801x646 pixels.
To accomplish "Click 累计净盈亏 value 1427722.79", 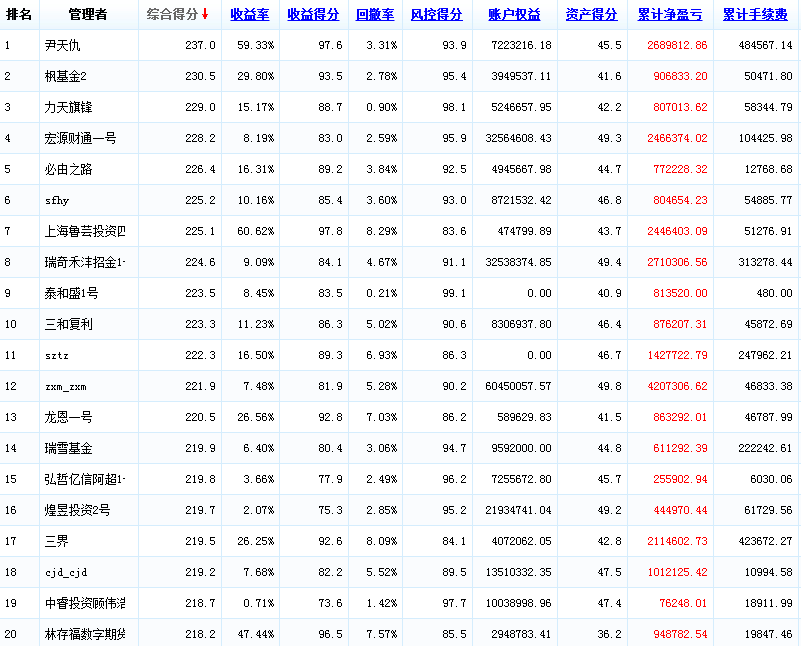I will [677, 355].
